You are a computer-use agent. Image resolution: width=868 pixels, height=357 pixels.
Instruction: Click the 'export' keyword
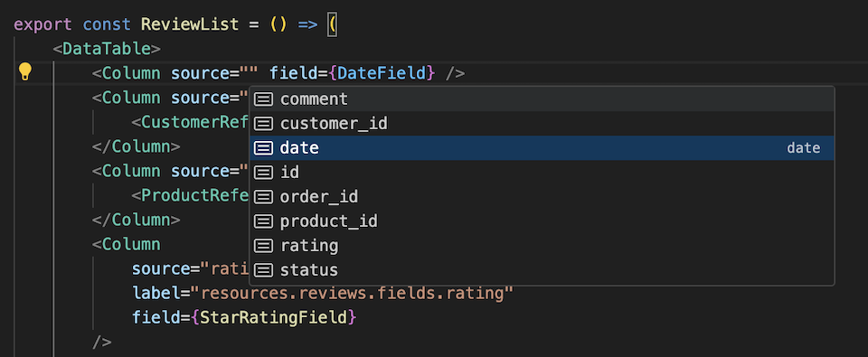(42, 25)
